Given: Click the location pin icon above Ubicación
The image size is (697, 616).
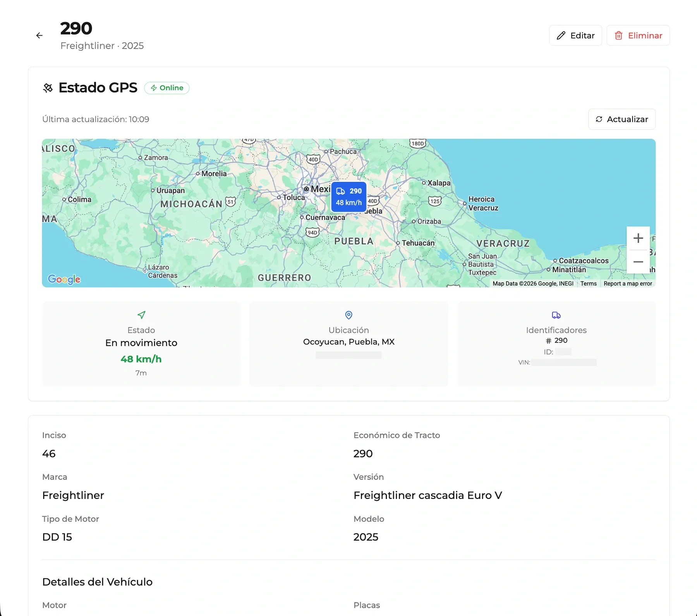Looking at the screenshot, I should [x=348, y=315].
